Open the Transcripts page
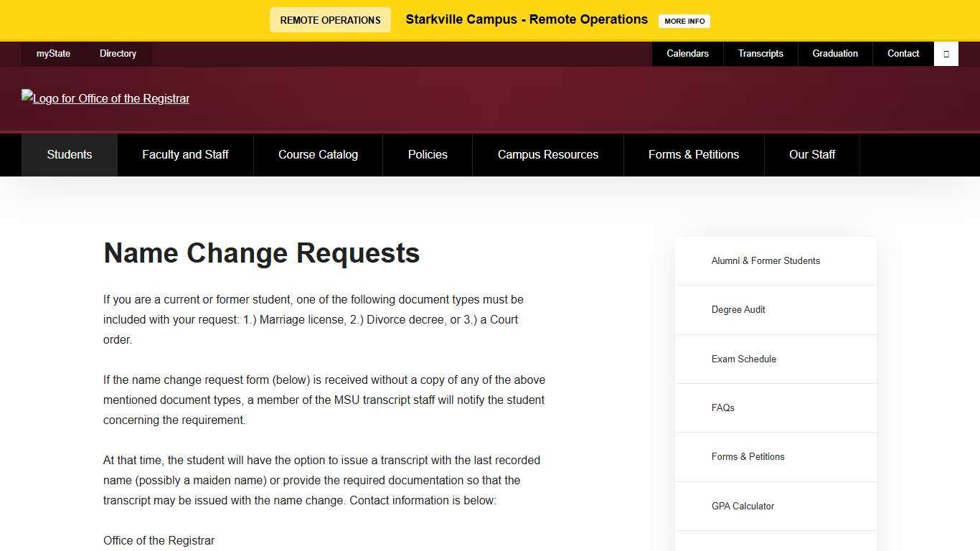Viewport: 980px width, 551px height. [760, 54]
